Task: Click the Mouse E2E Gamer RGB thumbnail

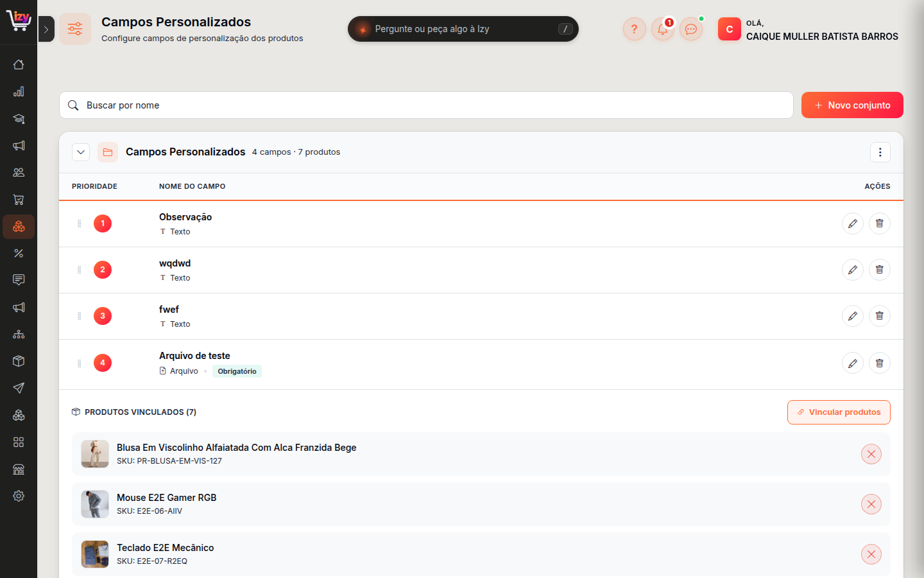Action: coord(95,504)
